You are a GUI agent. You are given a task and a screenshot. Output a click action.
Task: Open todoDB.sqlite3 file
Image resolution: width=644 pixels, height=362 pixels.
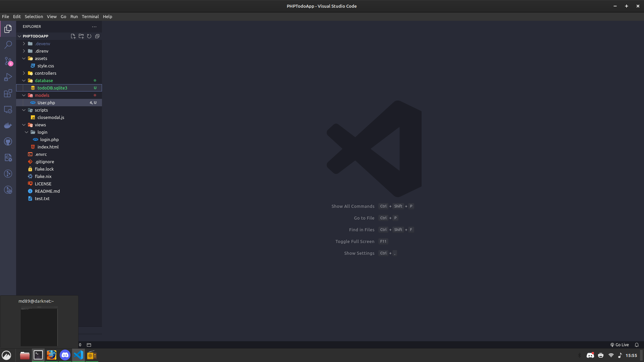[59, 88]
